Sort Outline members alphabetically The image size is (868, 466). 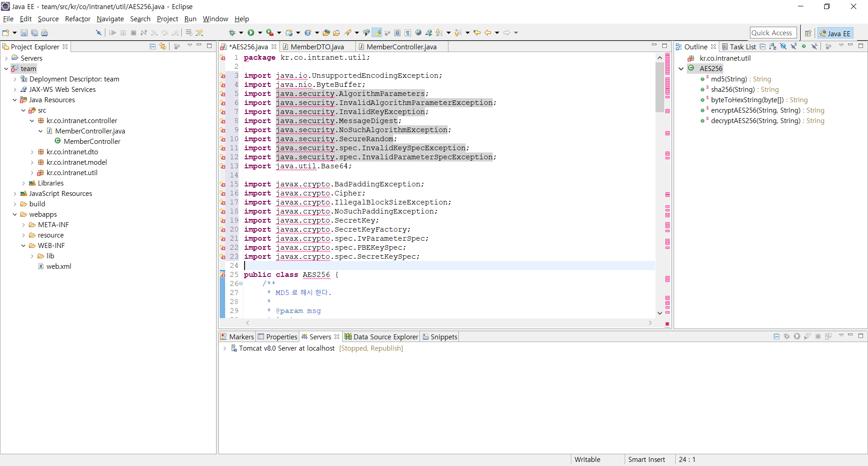pos(773,47)
